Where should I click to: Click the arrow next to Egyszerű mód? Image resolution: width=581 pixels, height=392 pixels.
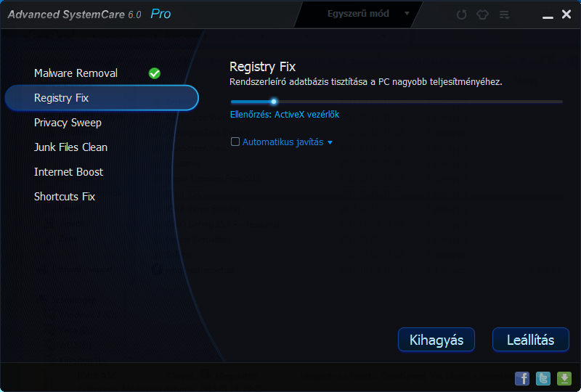[407, 14]
